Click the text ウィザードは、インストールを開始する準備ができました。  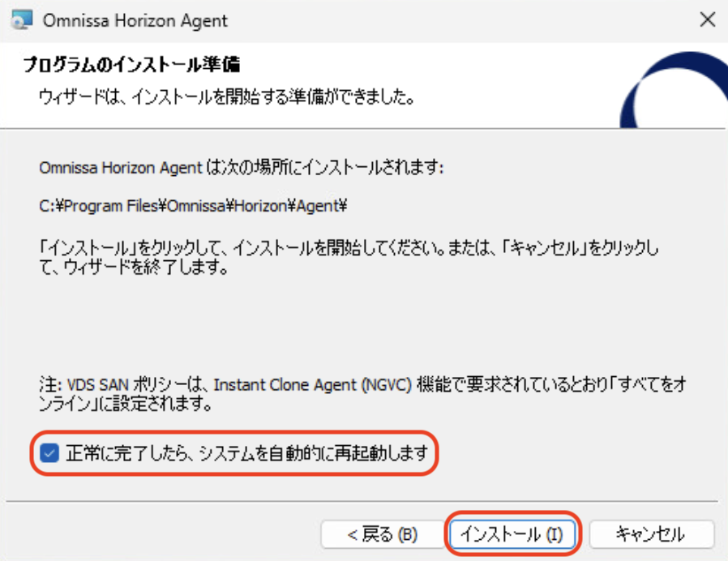click(226, 96)
